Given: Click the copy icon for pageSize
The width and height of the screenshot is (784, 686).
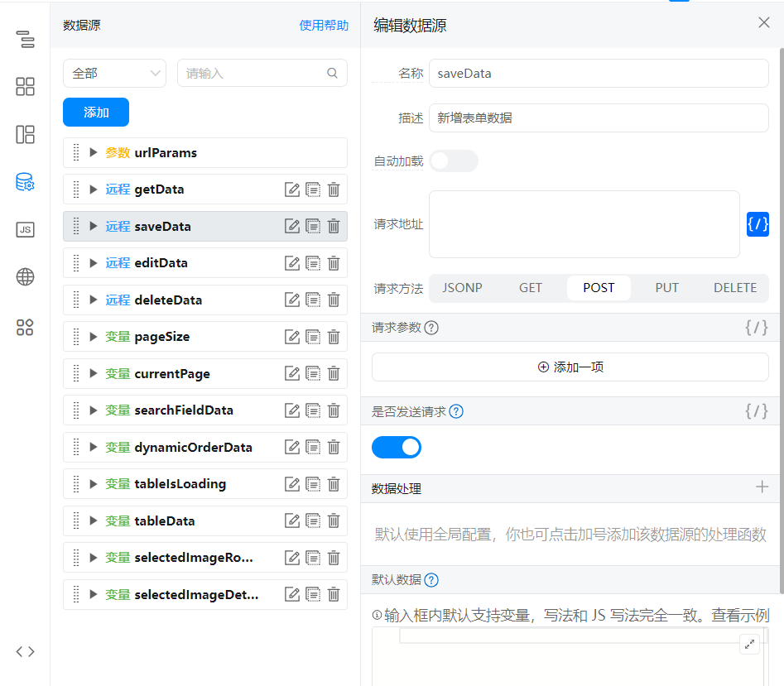Looking at the screenshot, I should coord(313,337).
